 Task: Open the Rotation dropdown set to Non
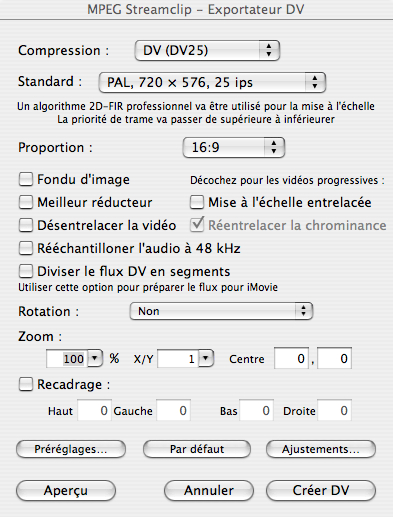coord(221,311)
